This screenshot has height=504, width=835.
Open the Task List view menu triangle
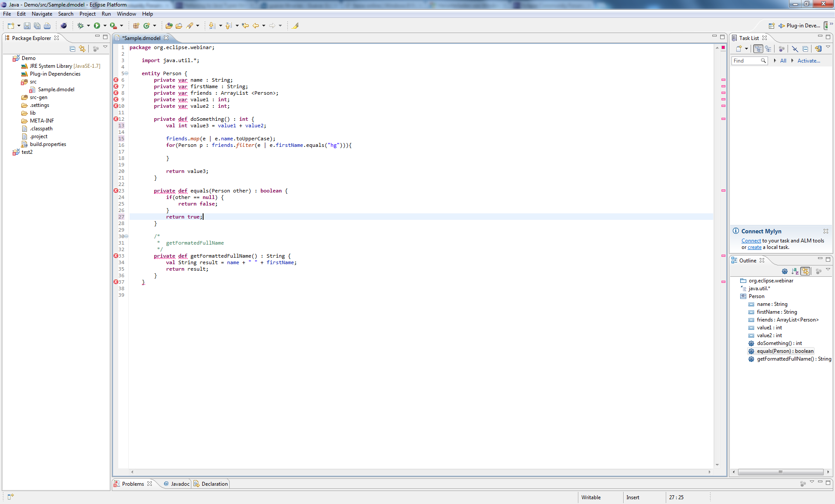(x=828, y=47)
